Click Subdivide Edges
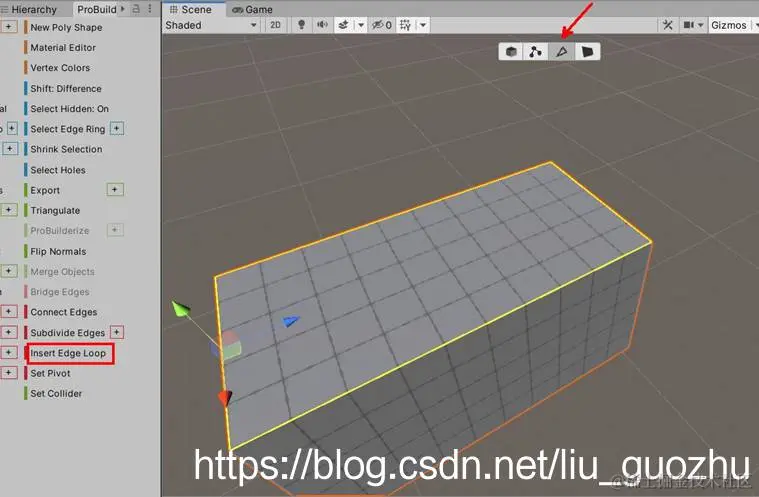Screen dimensions: 759x497 [x=67, y=333]
